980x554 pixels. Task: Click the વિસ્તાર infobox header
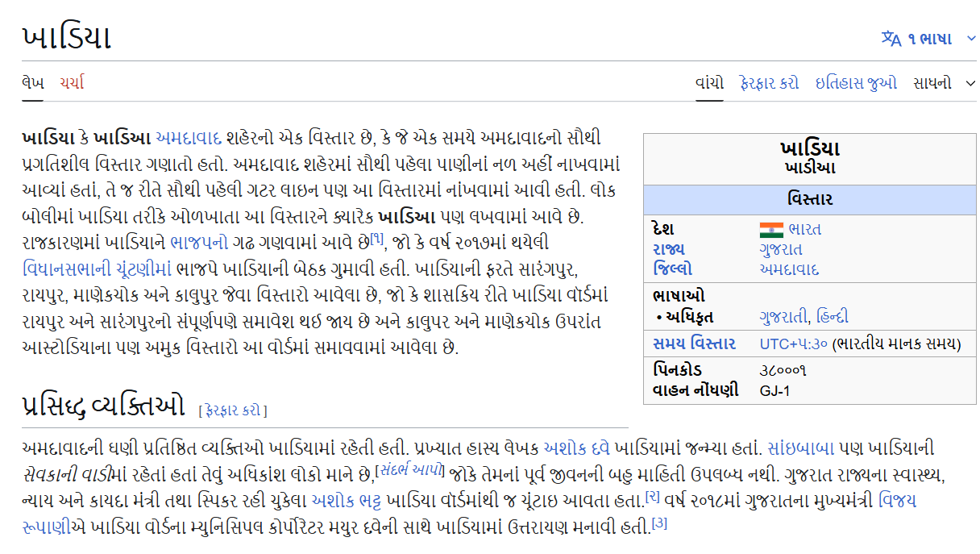click(x=810, y=199)
